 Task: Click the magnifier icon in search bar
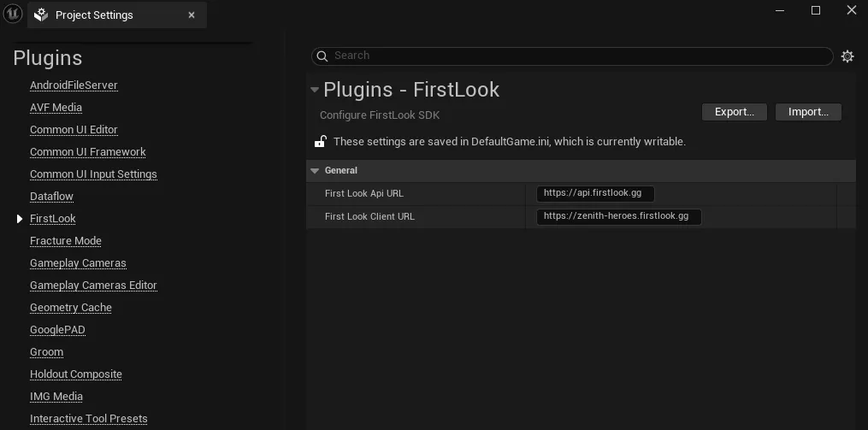coord(322,56)
